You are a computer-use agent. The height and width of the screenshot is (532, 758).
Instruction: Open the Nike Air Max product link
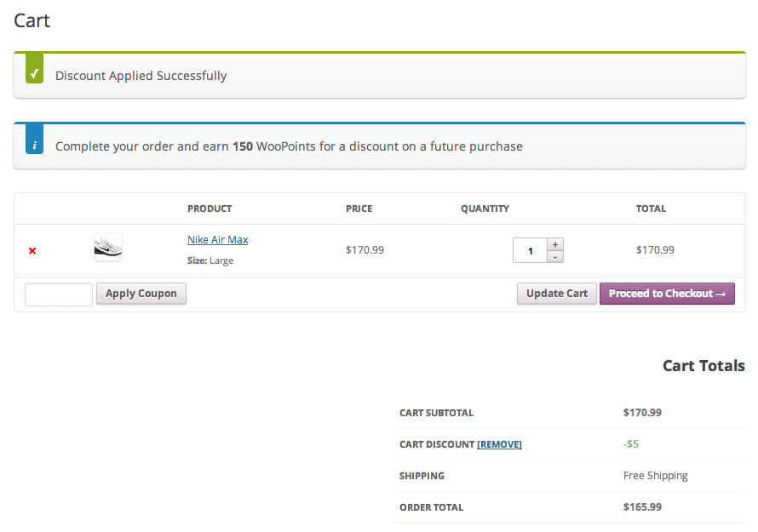point(217,240)
